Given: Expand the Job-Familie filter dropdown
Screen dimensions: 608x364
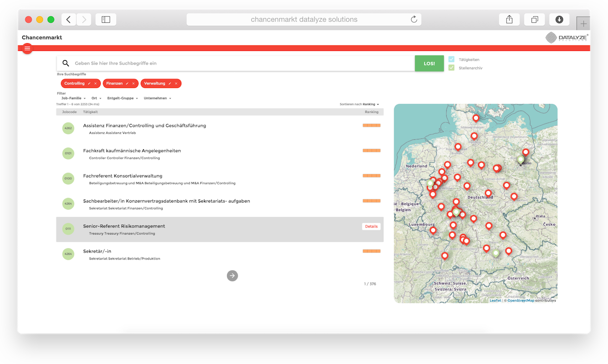Looking at the screenshot, I should (73, 98).
